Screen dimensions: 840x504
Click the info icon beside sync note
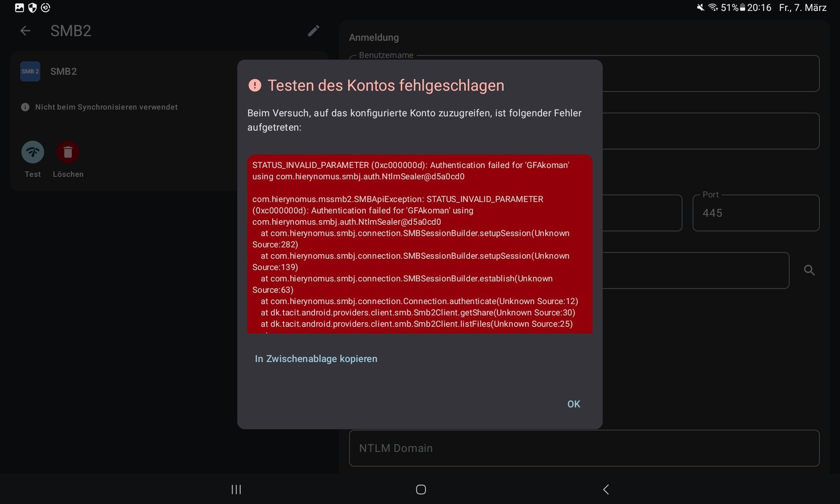coord(25,107)
